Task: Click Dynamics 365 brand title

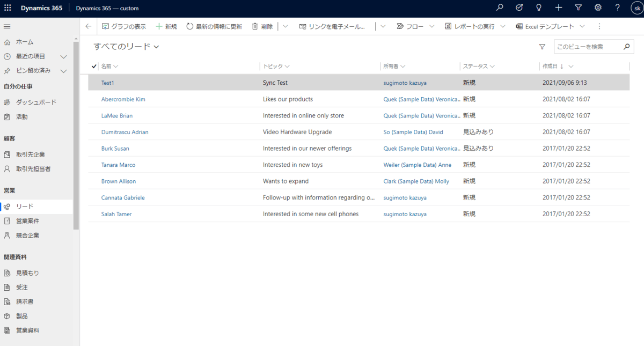Action: [x=42, y=8]
